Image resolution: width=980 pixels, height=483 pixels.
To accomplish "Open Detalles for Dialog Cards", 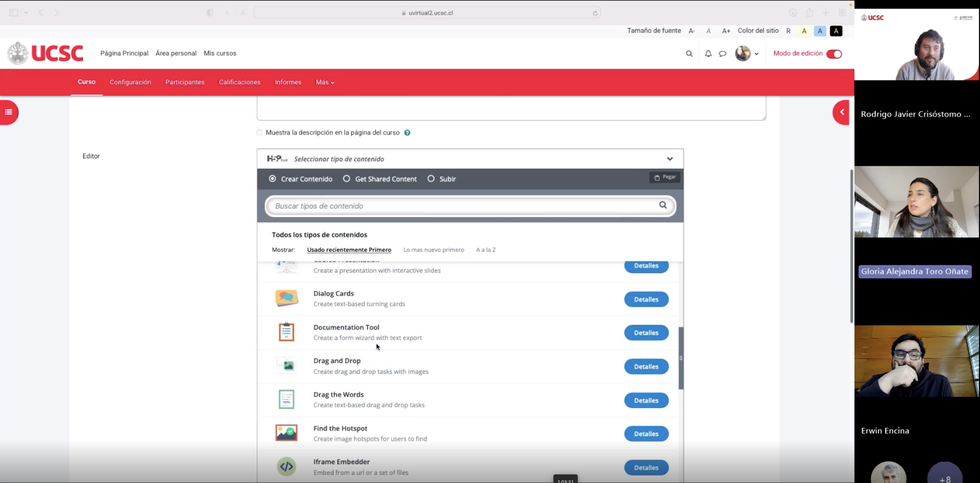I will (646, 299).
